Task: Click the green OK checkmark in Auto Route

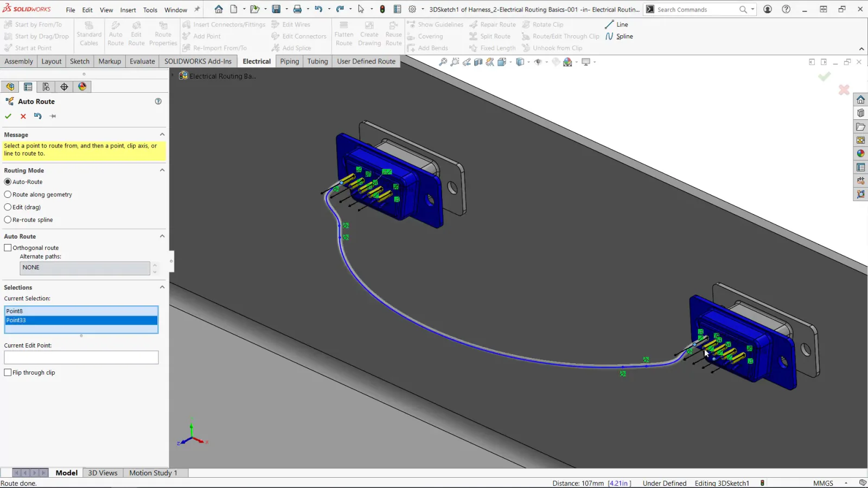Action: pos(8,116)
